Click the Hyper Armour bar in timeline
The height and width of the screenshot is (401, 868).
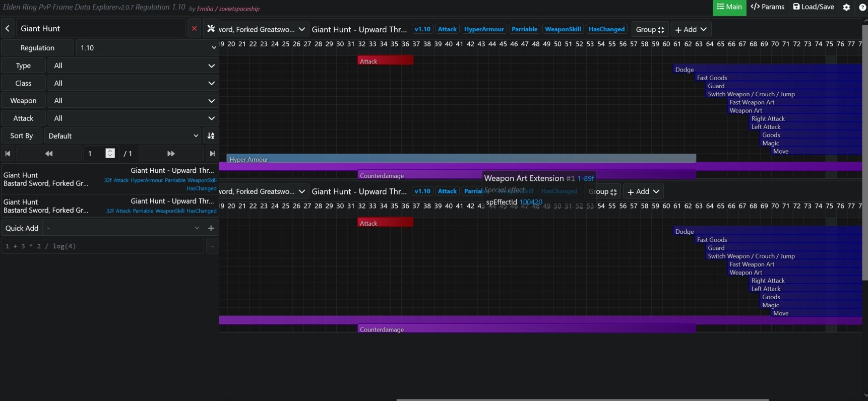tap(461, 159)
